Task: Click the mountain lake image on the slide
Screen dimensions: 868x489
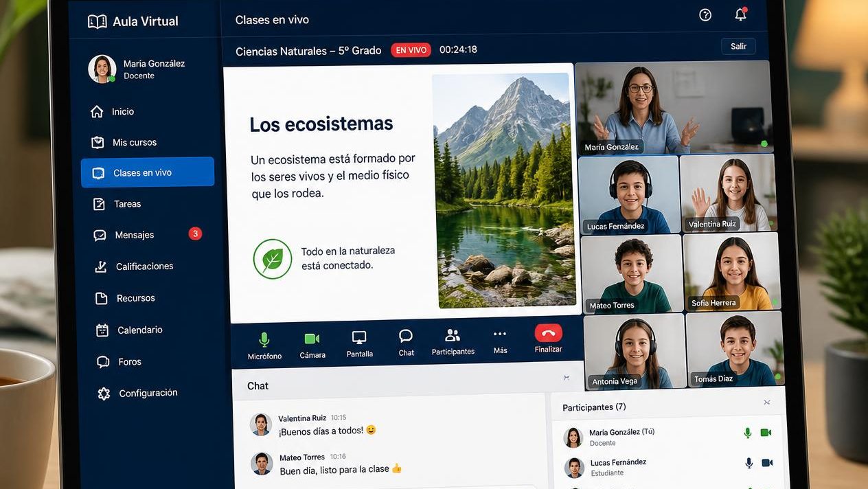Action: point(504,190)
